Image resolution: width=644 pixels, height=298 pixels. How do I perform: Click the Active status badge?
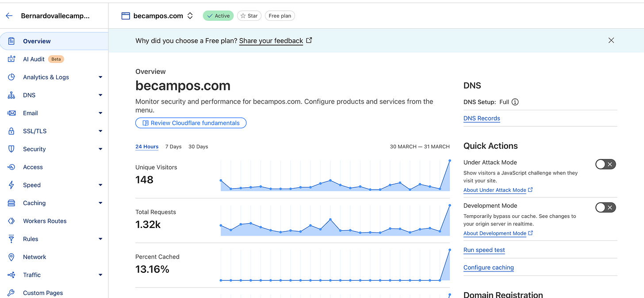[x=218, y=16]
